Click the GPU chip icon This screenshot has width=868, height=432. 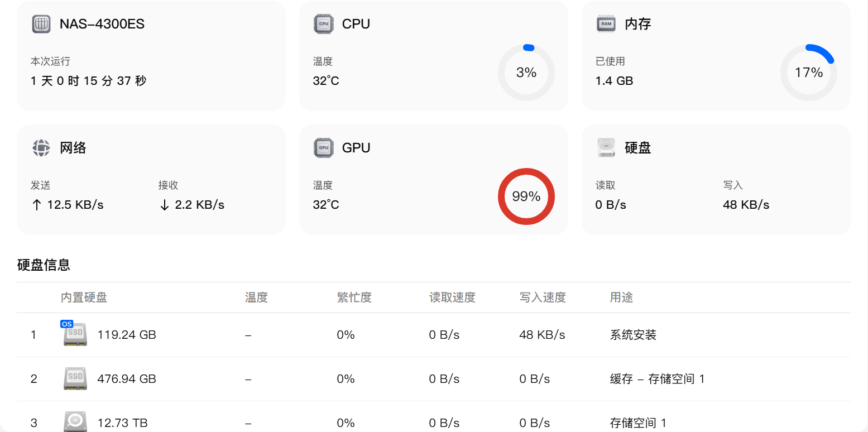323,148
